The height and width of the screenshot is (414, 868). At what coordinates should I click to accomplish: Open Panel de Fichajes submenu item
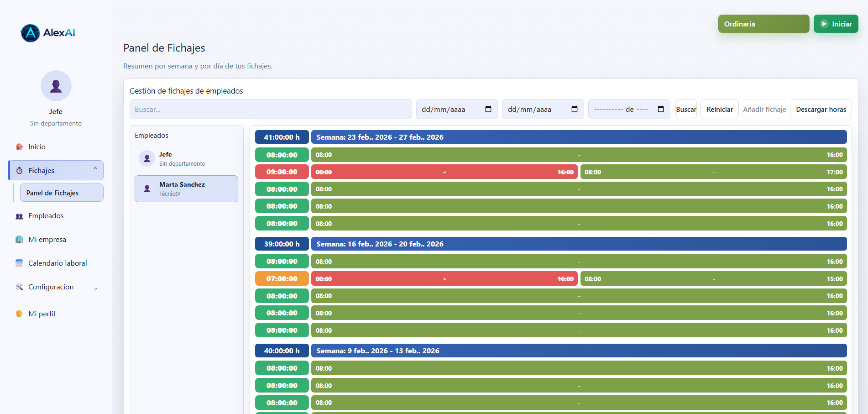pos(62,193)
